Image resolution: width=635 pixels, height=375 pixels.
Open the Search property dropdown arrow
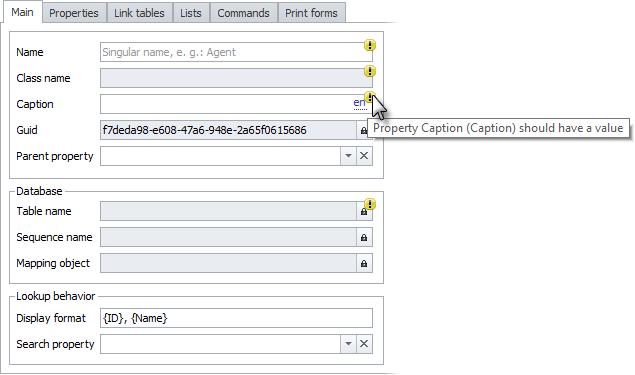click(x=348, y=344)
